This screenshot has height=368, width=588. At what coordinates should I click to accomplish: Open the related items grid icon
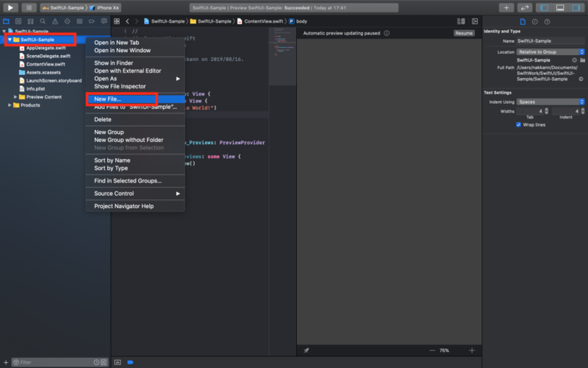coord(117,21)
